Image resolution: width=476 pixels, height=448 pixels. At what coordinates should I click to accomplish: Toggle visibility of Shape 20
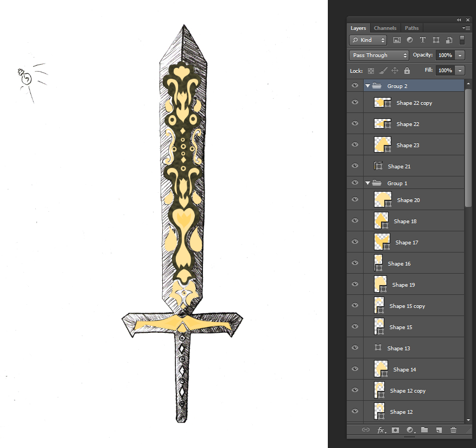pos(355,199)
